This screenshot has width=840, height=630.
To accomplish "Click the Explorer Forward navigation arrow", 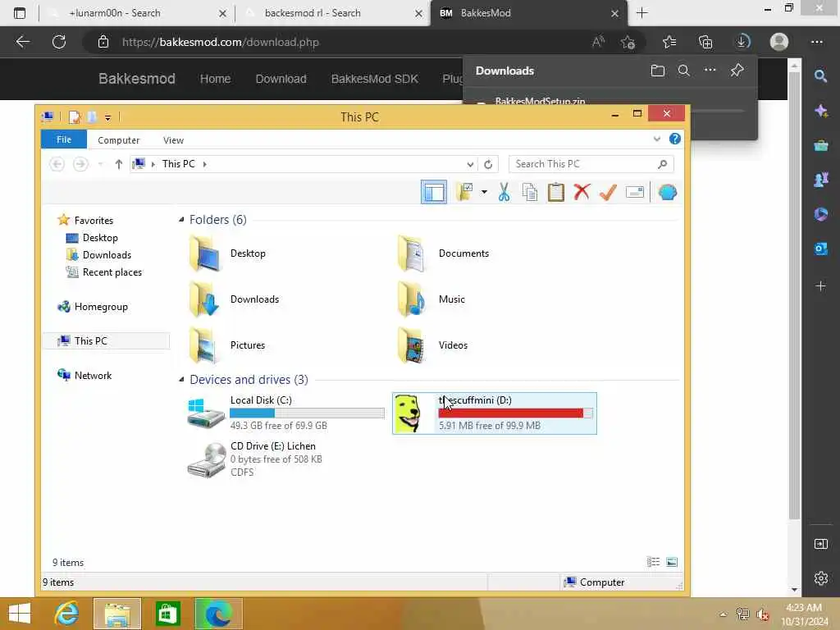I will (x=80, y=164).
